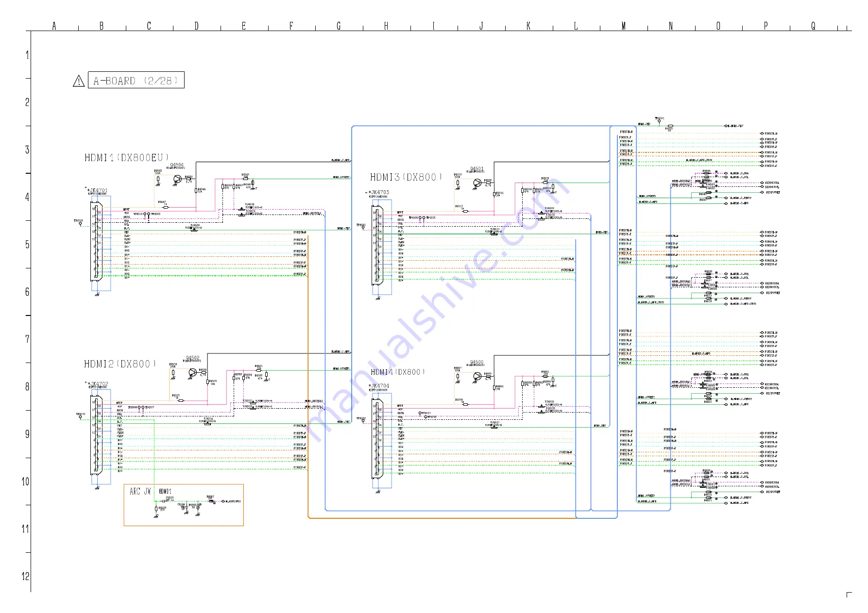The width and height of the screenshot is (868, 613).
Task: Click the ground symbol below JK4704 connector
Action: coord(378,492)
